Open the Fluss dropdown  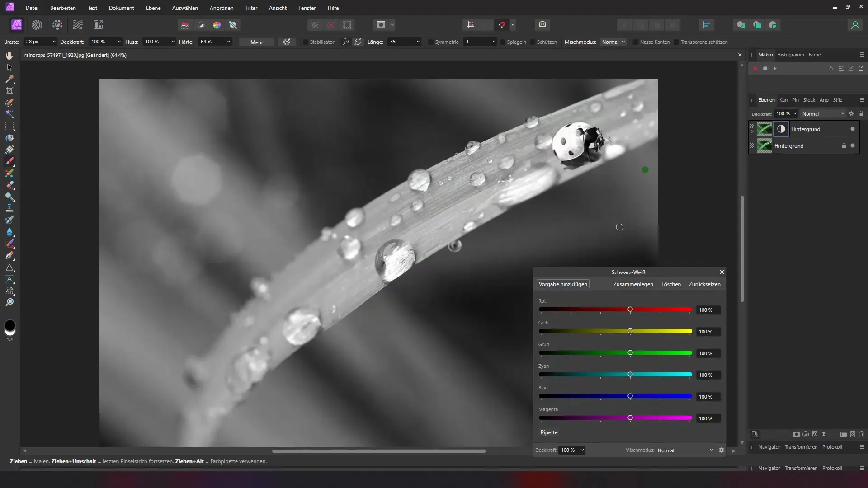pos(173,42)
